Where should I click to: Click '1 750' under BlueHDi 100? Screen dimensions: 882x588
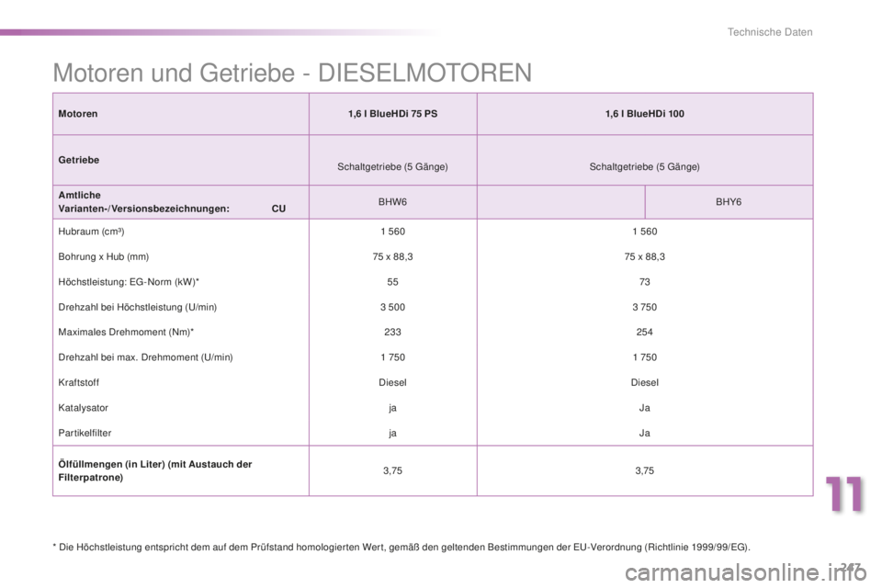645,357
